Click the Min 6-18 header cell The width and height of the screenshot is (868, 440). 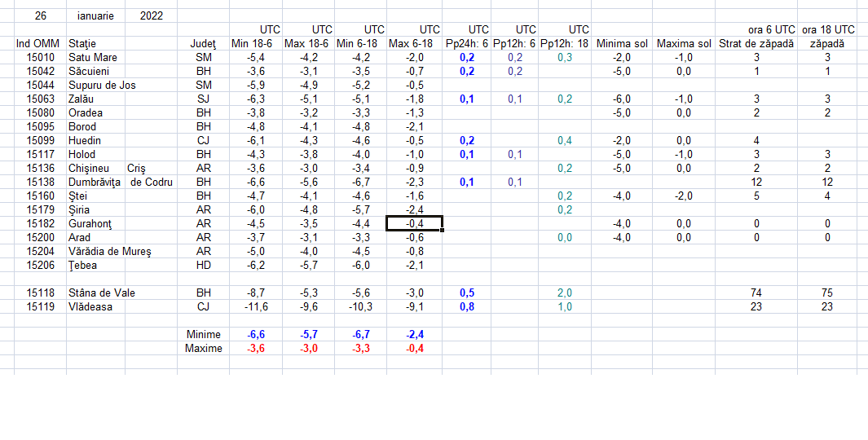(x=359, y=44)
